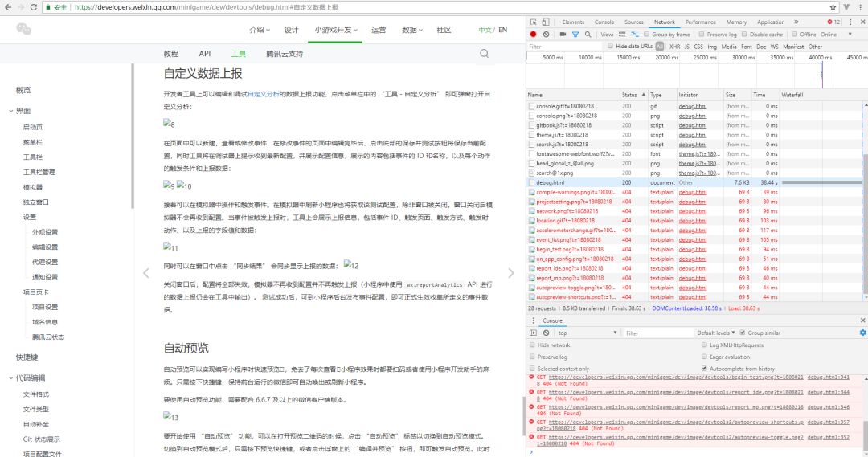This screenshot has height=457, width=868.
Task: Click the capture screenshots camera icon
Action: tap(563, 35)
